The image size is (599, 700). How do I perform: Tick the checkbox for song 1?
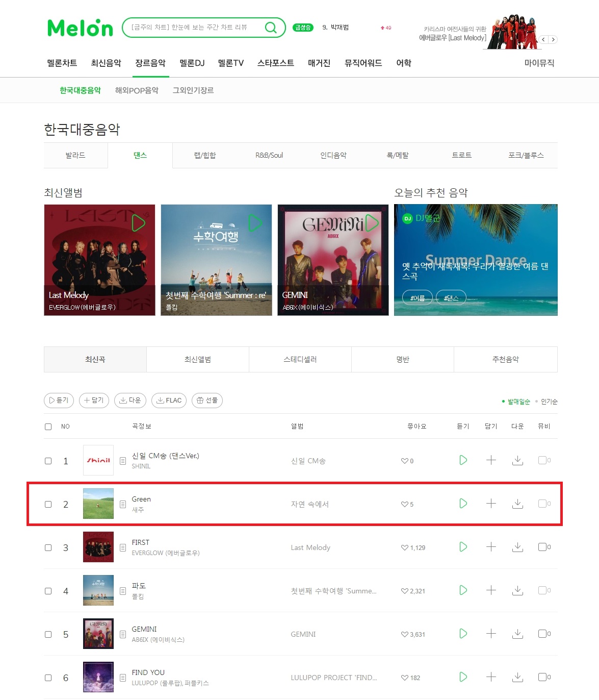(x=48, y=461)
